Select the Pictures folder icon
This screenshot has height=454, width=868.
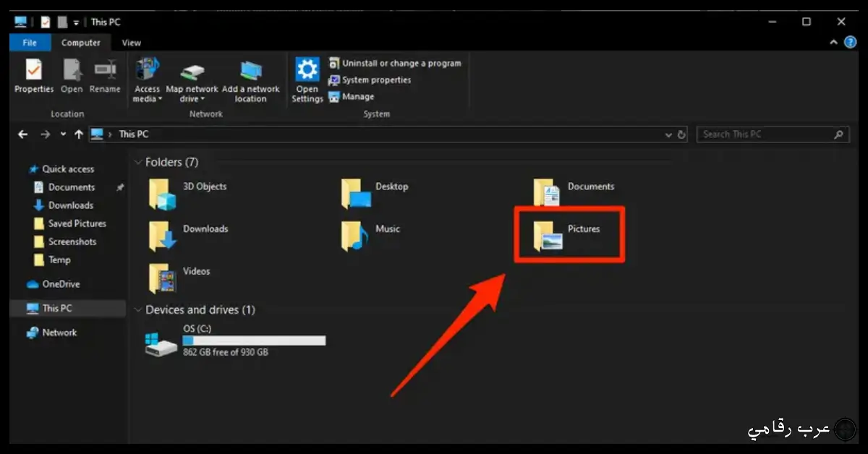[548, 236]
